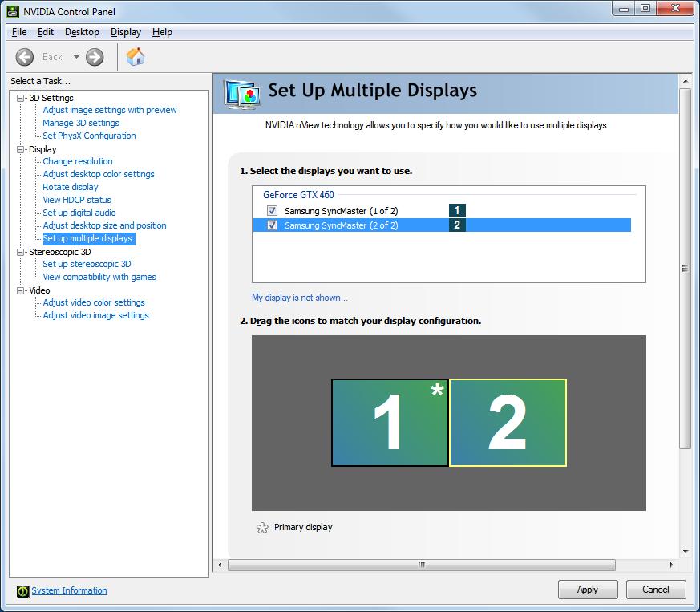Screen dimensions: 700x612
Task: Open View compatibility with games
Action: click(99, 277)
